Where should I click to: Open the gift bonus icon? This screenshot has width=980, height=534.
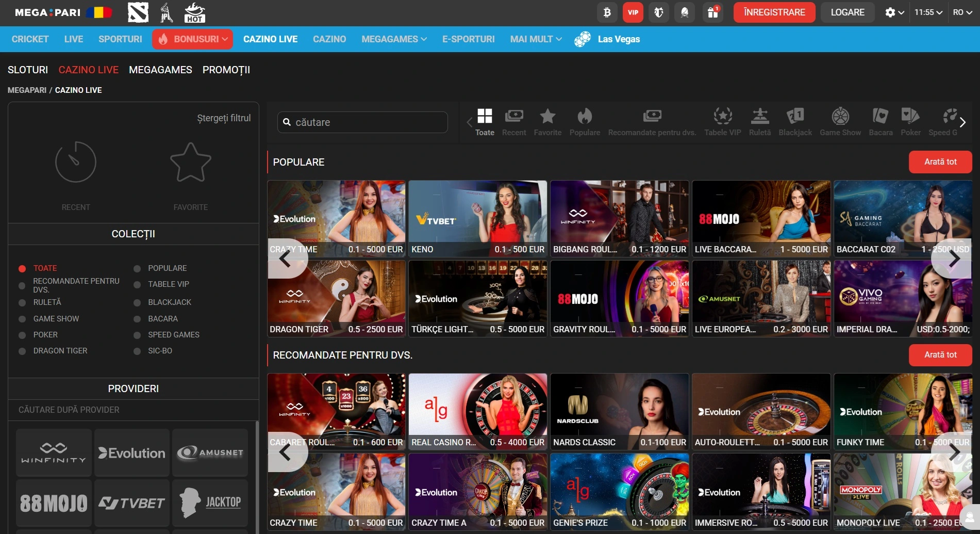point(712,12)
